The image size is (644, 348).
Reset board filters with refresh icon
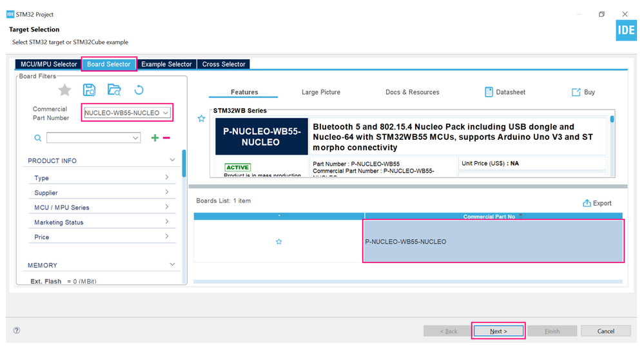[x=139, y=90]
